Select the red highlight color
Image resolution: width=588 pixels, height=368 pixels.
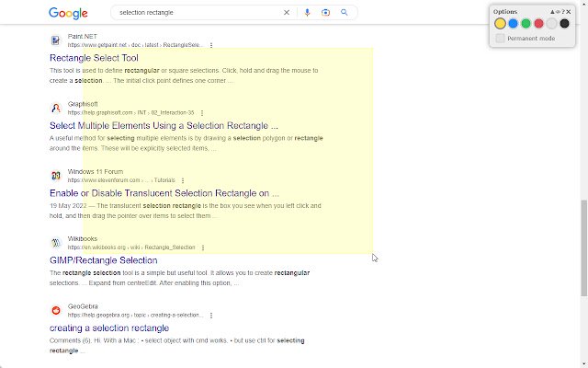(538, 23)
